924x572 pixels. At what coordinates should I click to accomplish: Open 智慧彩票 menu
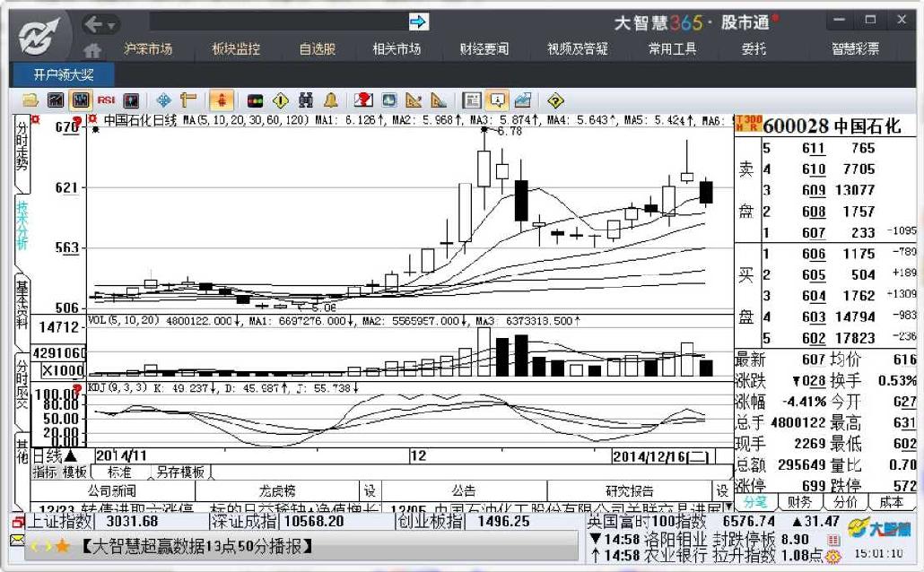(x=855, y=49)
